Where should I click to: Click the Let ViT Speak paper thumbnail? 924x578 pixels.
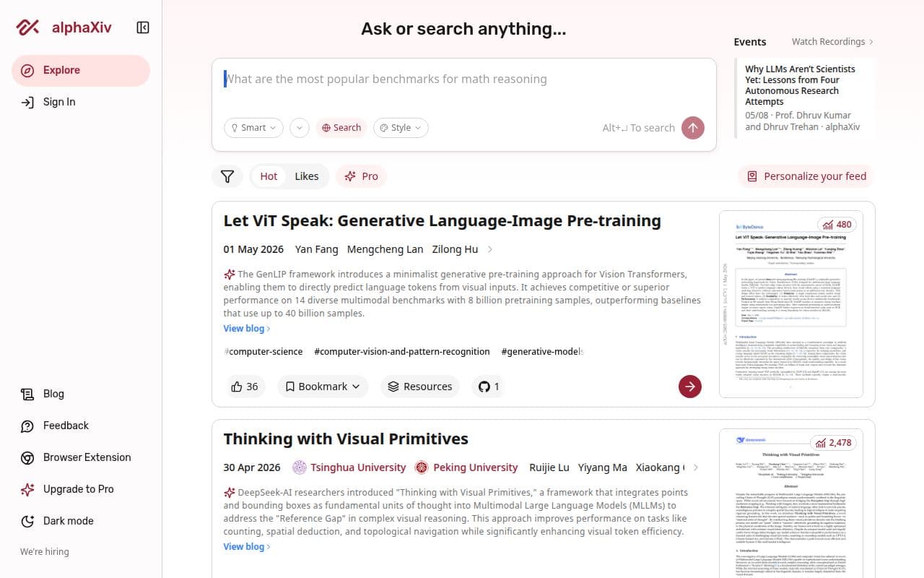point(790,304)
